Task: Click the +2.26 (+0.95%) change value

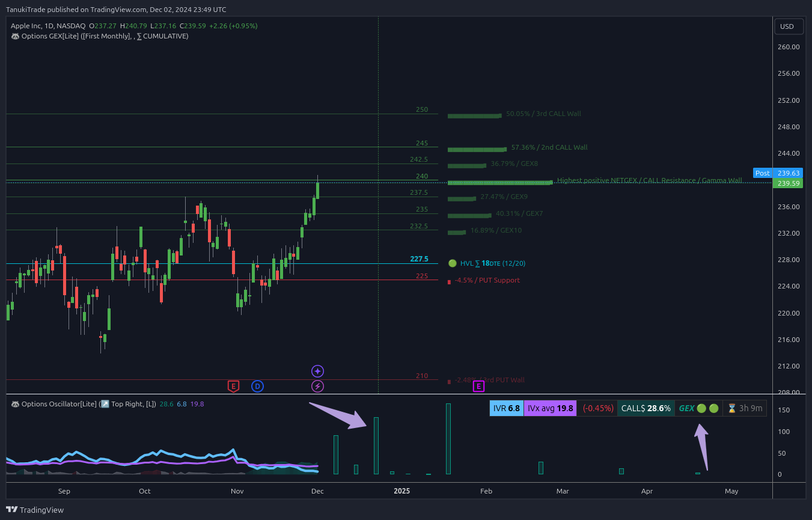Action: pyautogui.click(x=233, y=26)
